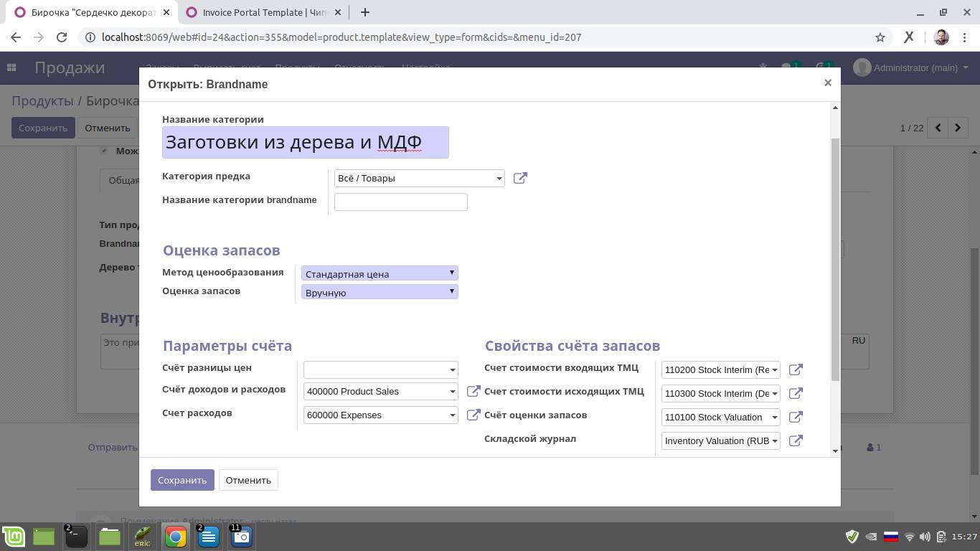
Task: Click Сохранить button in dialog footer
Action: tap(182, 480)
